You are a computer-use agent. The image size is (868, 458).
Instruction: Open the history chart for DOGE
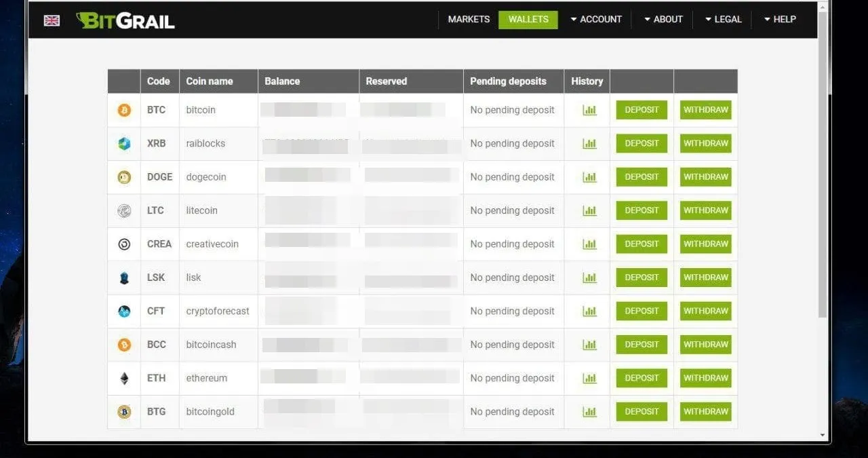[x=589, y=177]
